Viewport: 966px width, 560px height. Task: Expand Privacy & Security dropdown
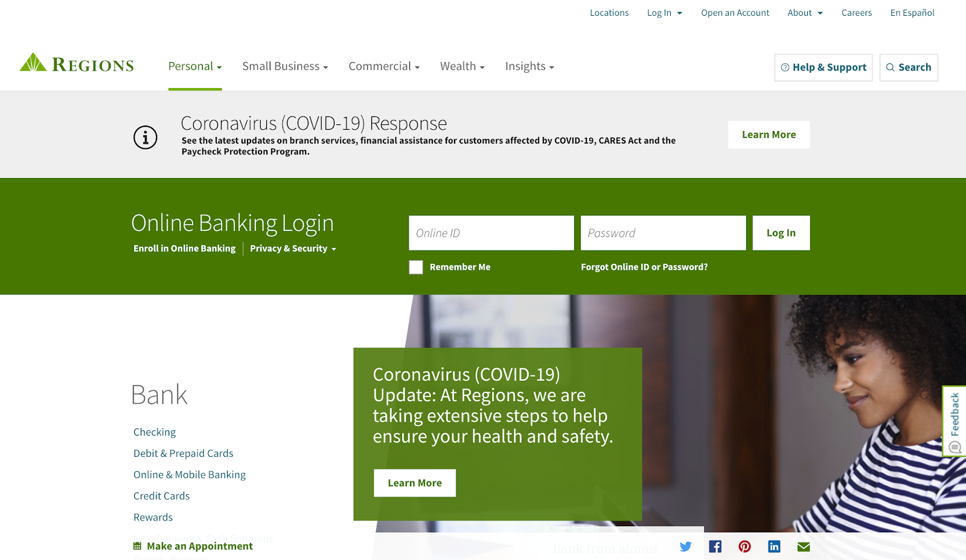point(293,249)
